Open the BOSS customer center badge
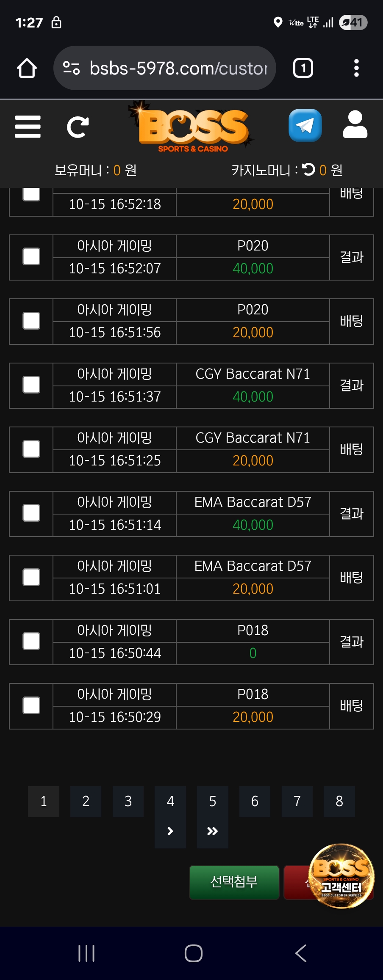Viewport: 383px width, 980px height. point(341,876)
